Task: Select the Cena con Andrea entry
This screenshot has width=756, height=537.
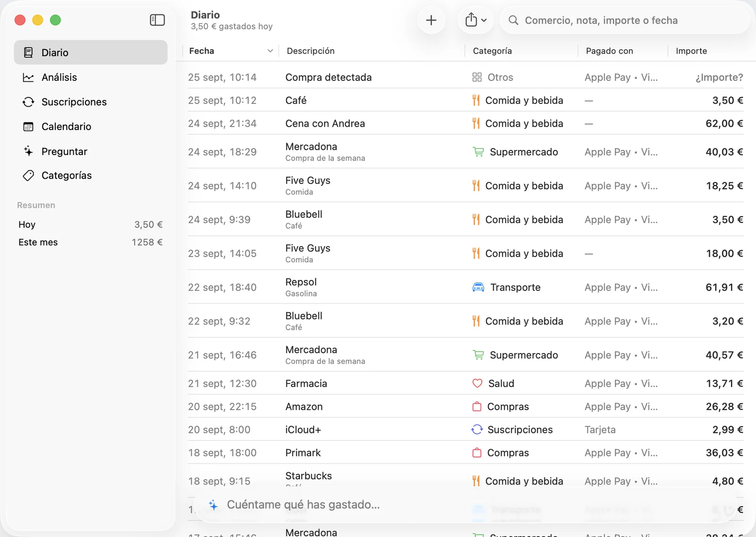Action: [465, 123]
